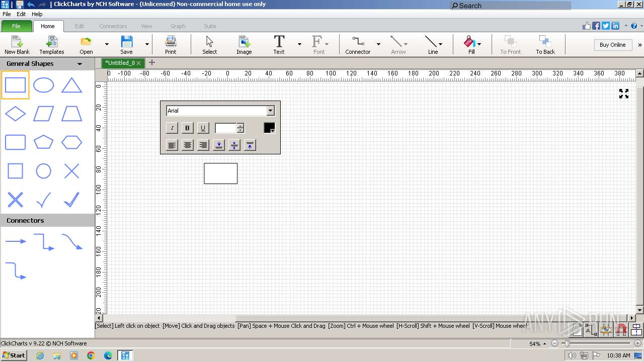This screenshot has width=644, height=362.
Task: Open the text color swatch picker
Action: click(x=270, y=128)
